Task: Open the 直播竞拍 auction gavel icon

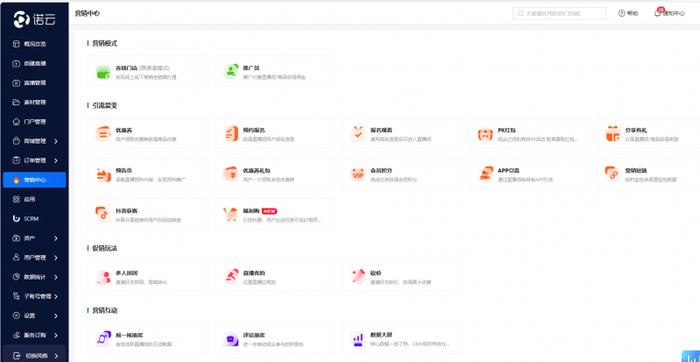Action: pyautogui.click(x=231, y=276)
